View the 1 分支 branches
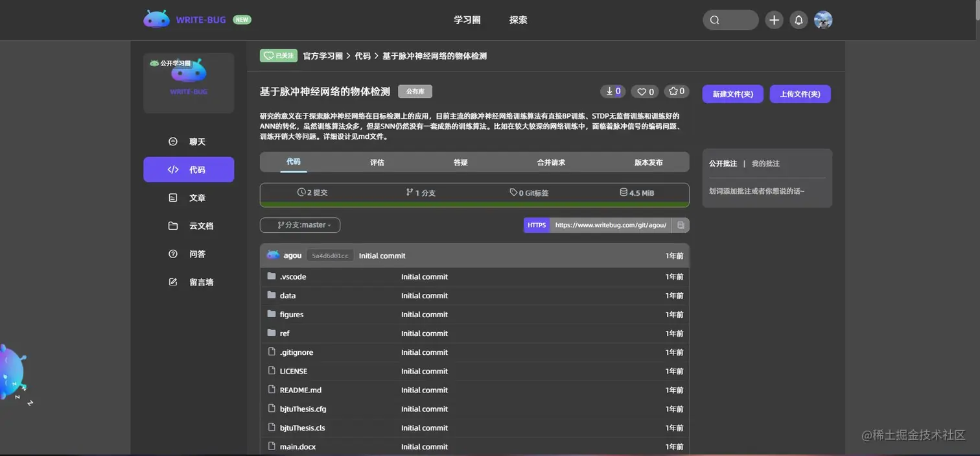Viewport: 980px width, 456px height. (421, 193)
